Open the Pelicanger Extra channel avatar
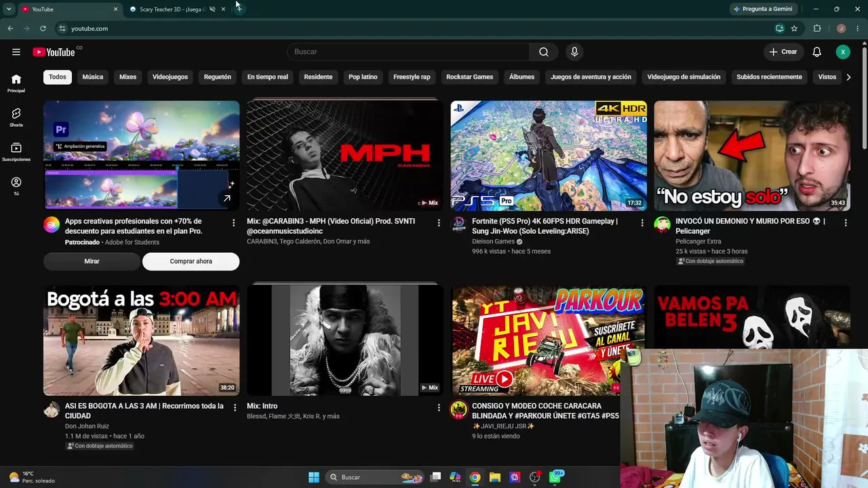Image resolution: width=868 pixels, height=488 pixels. 663,224
